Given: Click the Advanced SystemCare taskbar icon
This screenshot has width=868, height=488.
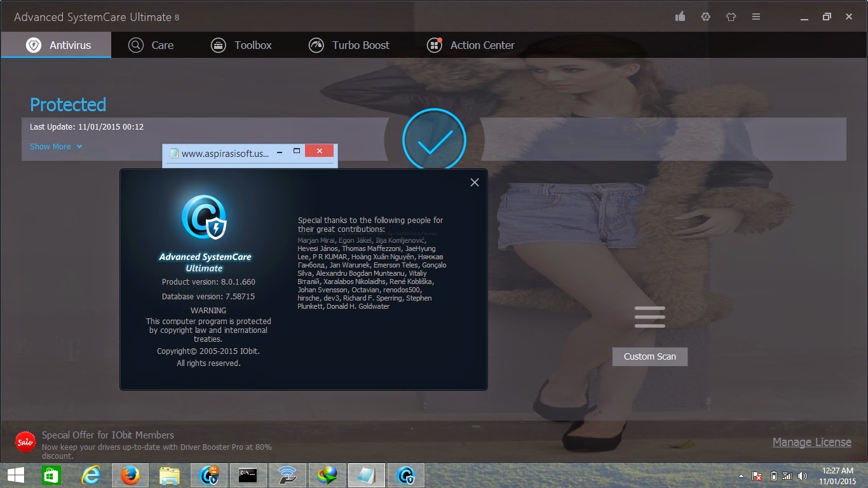Looking at the screenshot, I should [x=405, y=475].
